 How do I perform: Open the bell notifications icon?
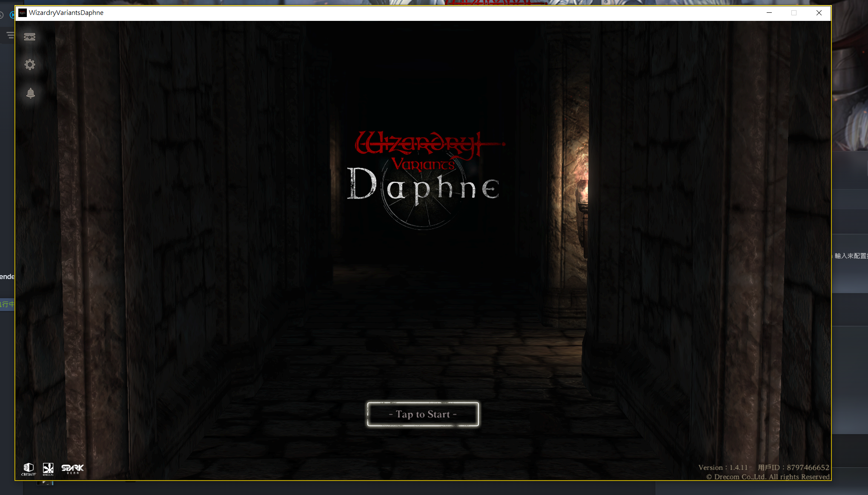pyautogui.click(x=30, y=93)
